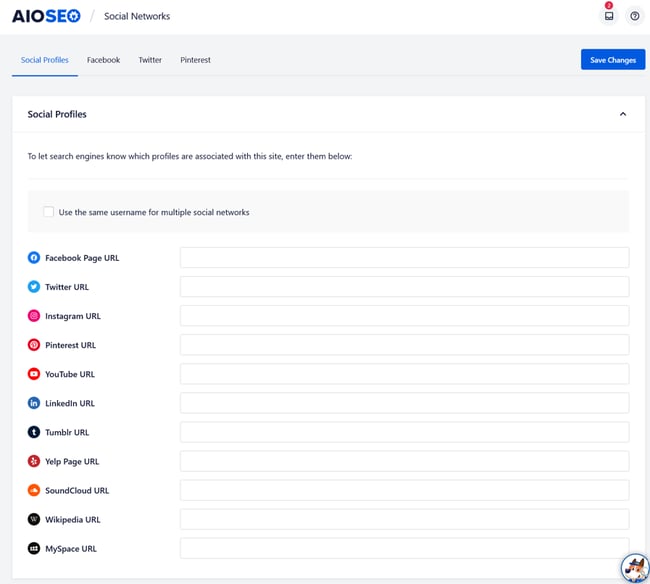Click the 'To let search engines know' description
The width and height of the screenshot is (650, 584).
(190, 156)
